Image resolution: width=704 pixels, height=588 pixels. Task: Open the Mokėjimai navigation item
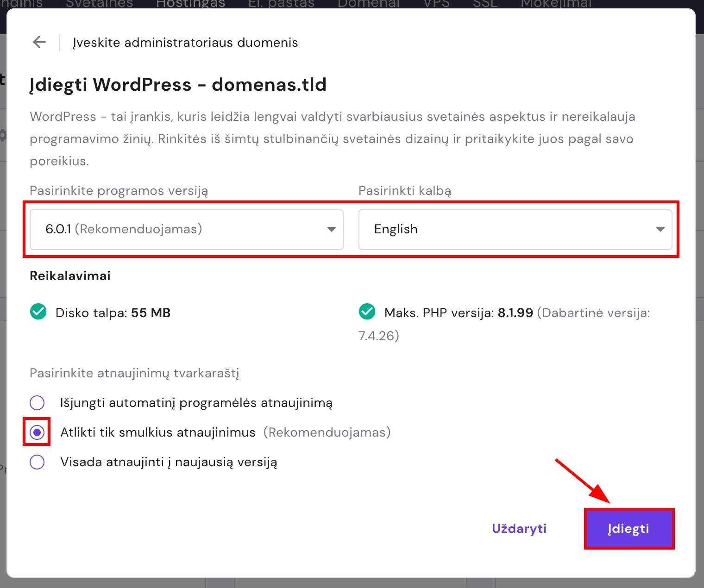click(x=556, y=4)
